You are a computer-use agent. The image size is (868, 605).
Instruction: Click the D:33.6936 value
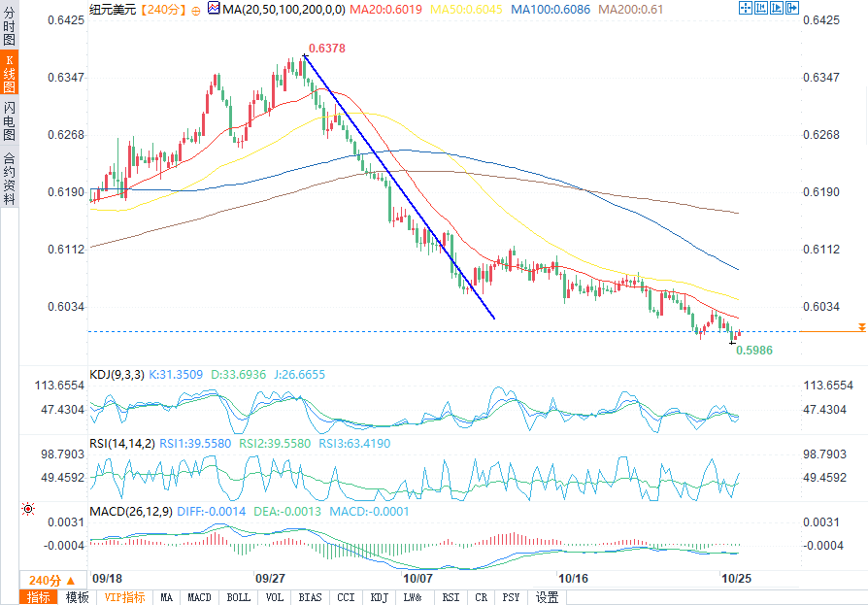coord(239,375)
